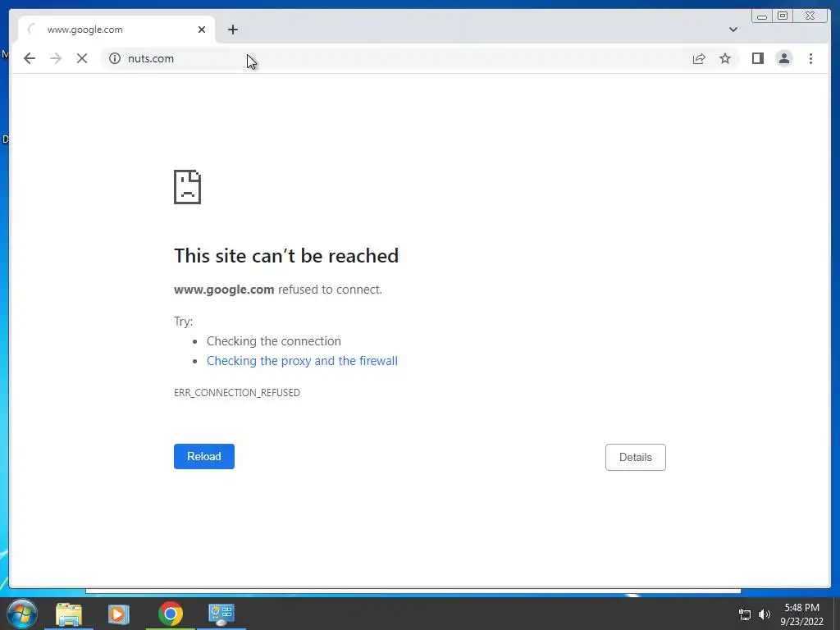Minimize the Chrome window
The image size is (840, 630).
[762, 16]
